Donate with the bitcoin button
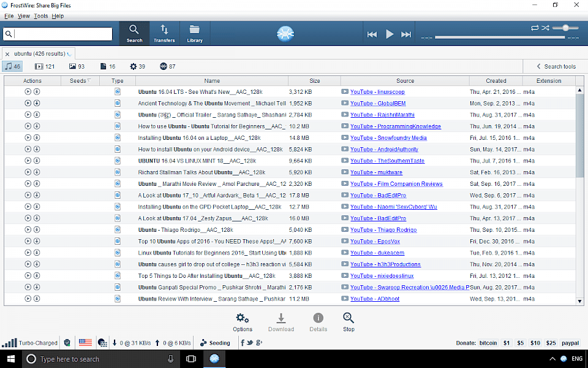The height and width of the screenshot is (368, 588). tap(488, 343)
